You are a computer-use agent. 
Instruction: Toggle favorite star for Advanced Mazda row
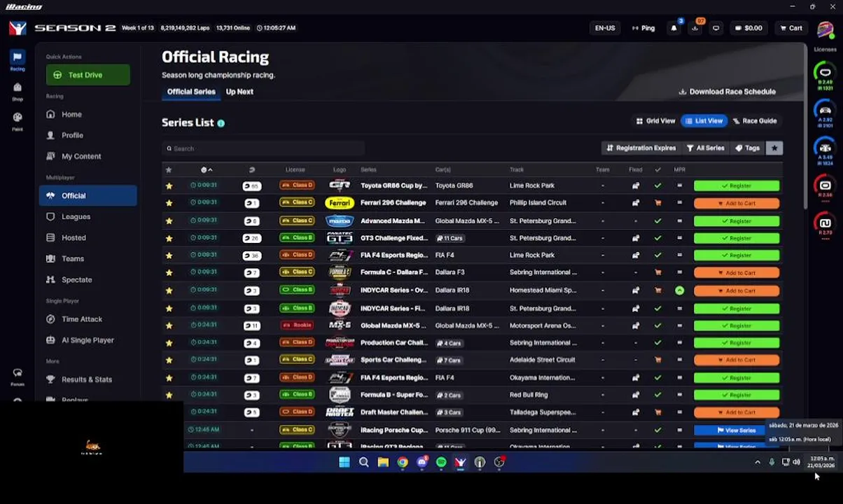click(169, 220)
